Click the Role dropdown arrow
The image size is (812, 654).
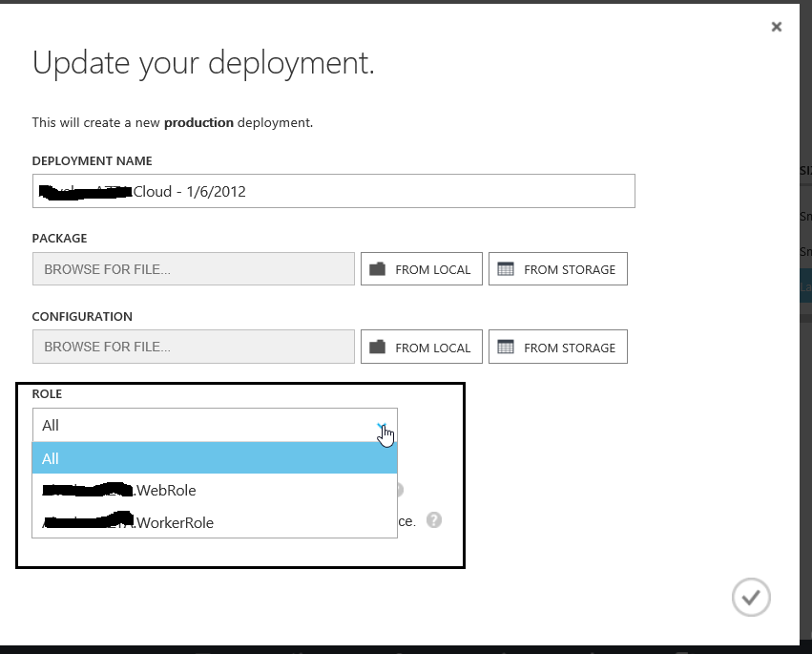[382, 426]
